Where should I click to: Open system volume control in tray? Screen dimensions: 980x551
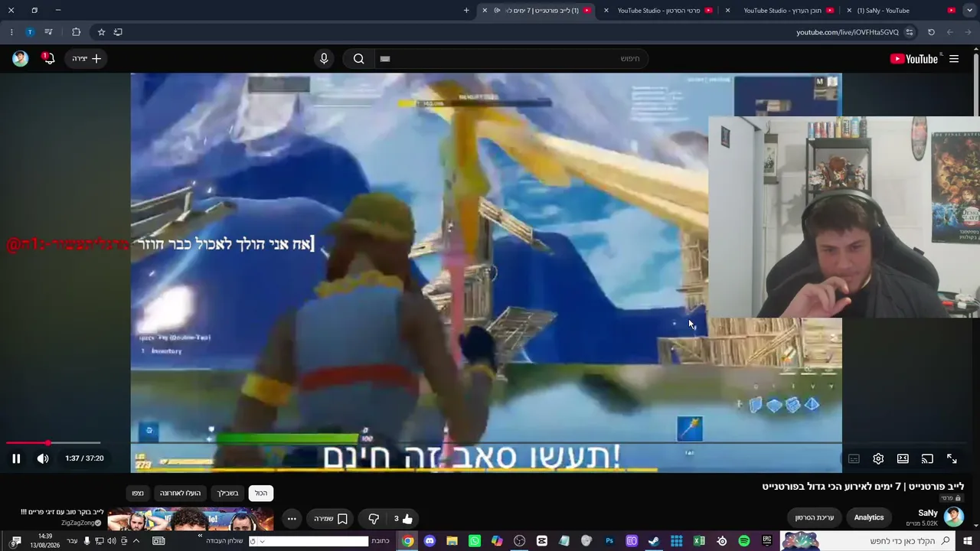[112, 541]
